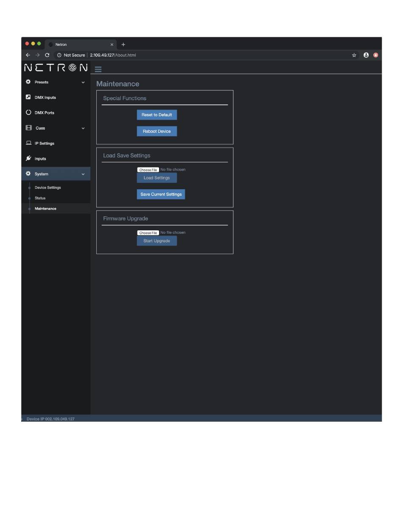Reload the page in the browser
403x532 pixels.
coord(47,55)
